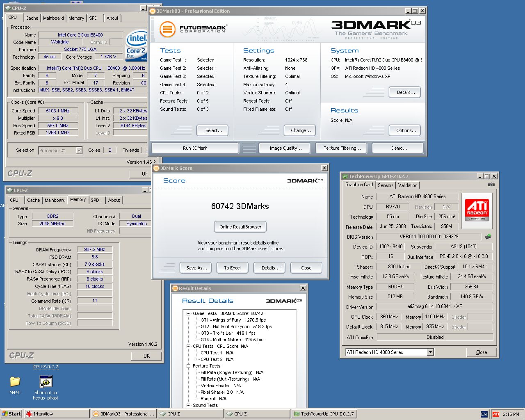
Task: Select GT1 - Wings of Fury result row
Action: [x=233, y=320]
